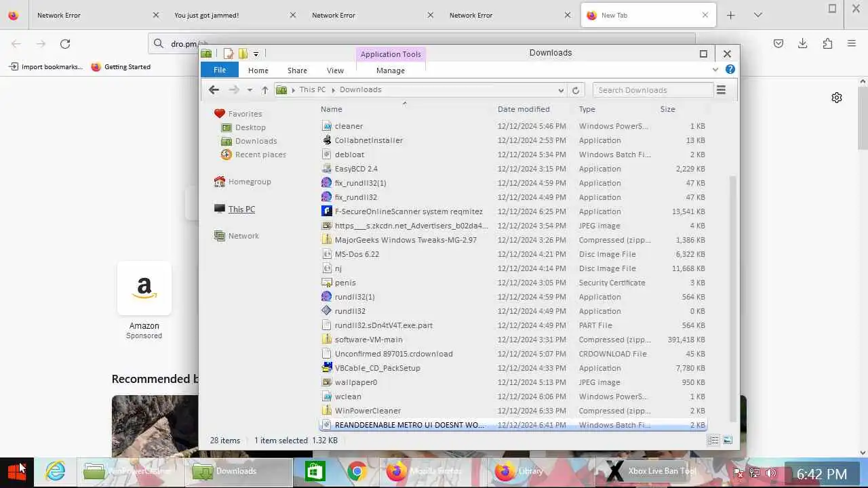Select the fix_rundll32(1) application icon
This screenshot has width=868, height=488.
(328, 183)
